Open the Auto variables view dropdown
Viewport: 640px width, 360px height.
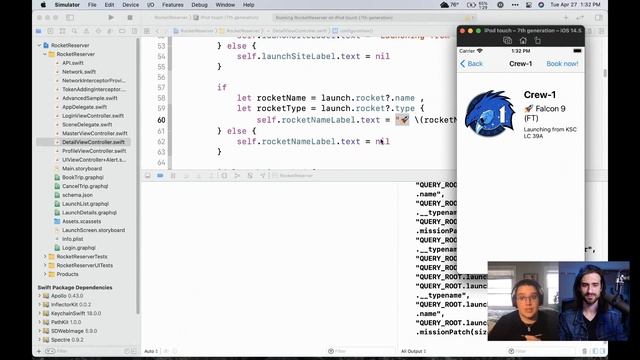pyautogui.click(x=151, y=351)
